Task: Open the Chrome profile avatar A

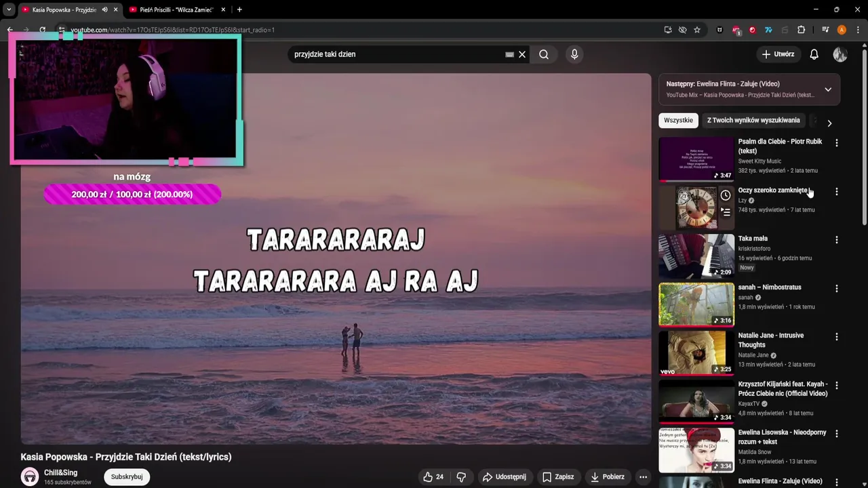Action: (842, 30)
